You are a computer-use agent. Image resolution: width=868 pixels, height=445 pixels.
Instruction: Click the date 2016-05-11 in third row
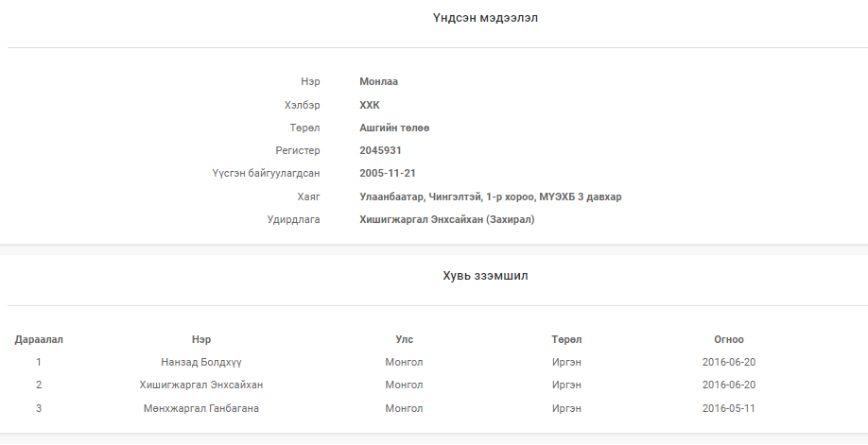[x=728, y=408]
